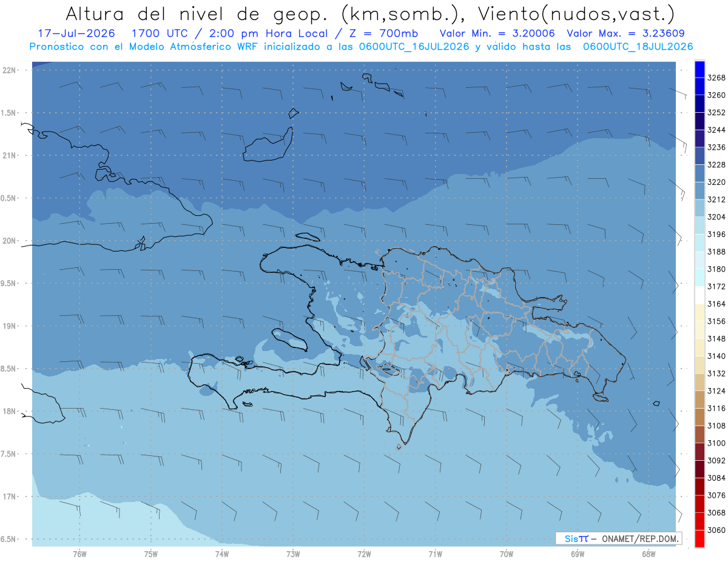The image size is (728, 562).
Task: Click the '3252' colorbar label
Action: [716, 112]
